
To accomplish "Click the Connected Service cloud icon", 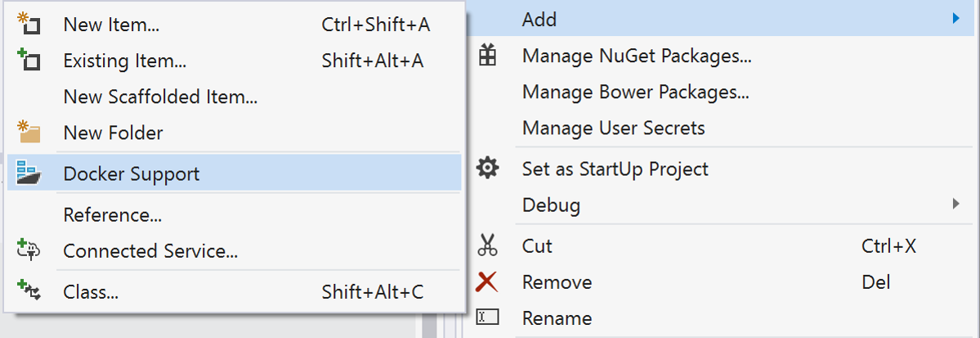I will 29,250.
